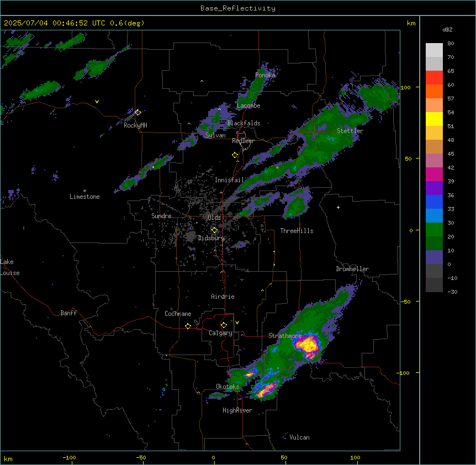
Task: Click the Strathmore town label
Action: (x=285, y=336)
